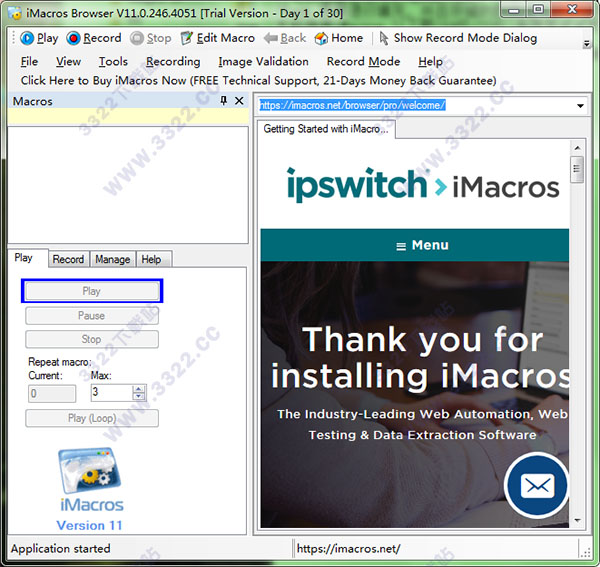Increase the Max repeat value
Viewport: 600px width, 567px height.
[x=139, y=389]
